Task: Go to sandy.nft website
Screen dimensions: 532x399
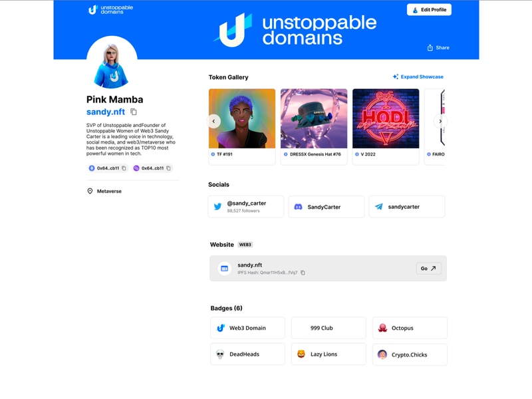Action: coord(428,269)
